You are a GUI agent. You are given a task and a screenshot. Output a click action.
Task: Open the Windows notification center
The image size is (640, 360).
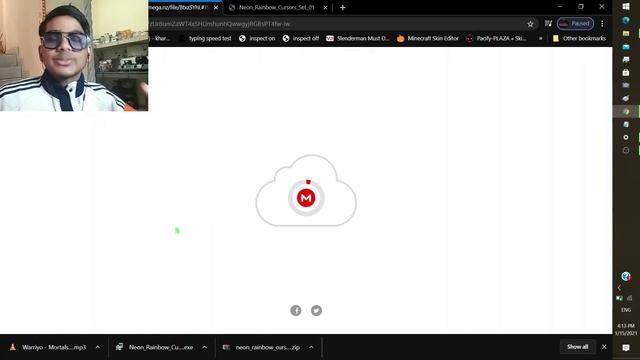pyautogui.click(x=626, y=348)
